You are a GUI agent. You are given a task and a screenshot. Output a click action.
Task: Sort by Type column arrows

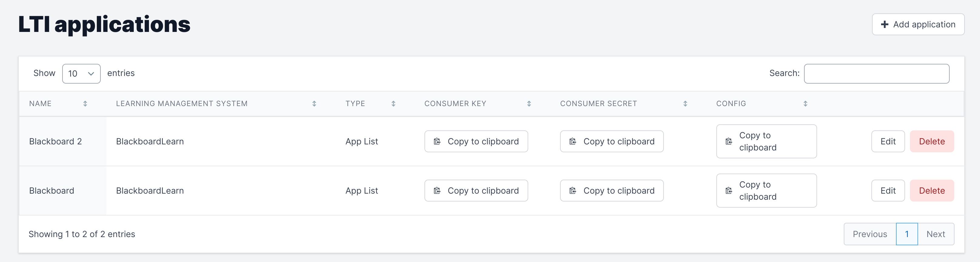click(x=394, y=104)
